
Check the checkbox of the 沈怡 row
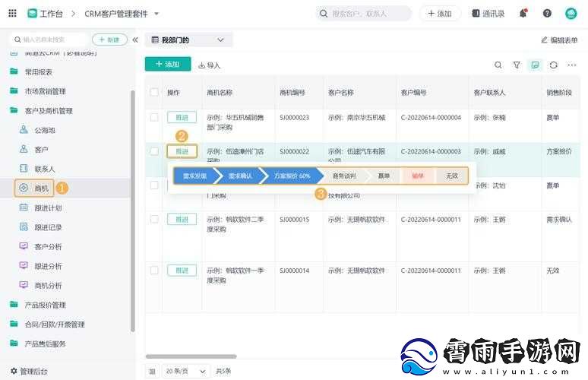pos(154,185)
